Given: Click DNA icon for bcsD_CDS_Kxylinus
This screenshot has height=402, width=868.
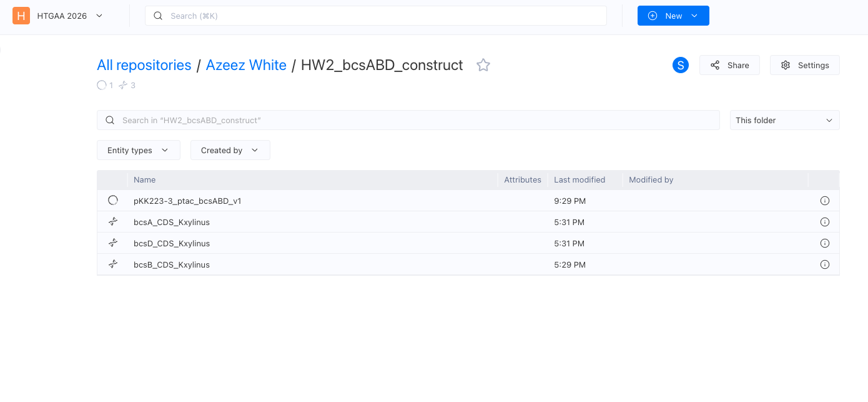Looking at the screenshot, I should click(x=113, y=243).
